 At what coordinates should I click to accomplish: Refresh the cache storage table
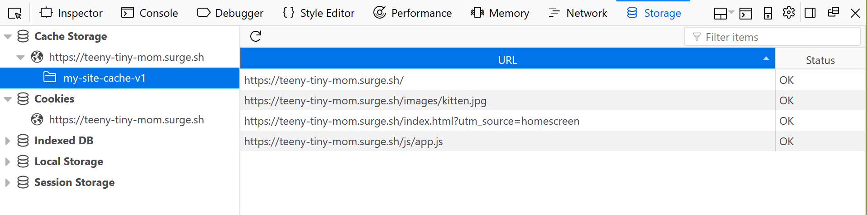[256, 36]
